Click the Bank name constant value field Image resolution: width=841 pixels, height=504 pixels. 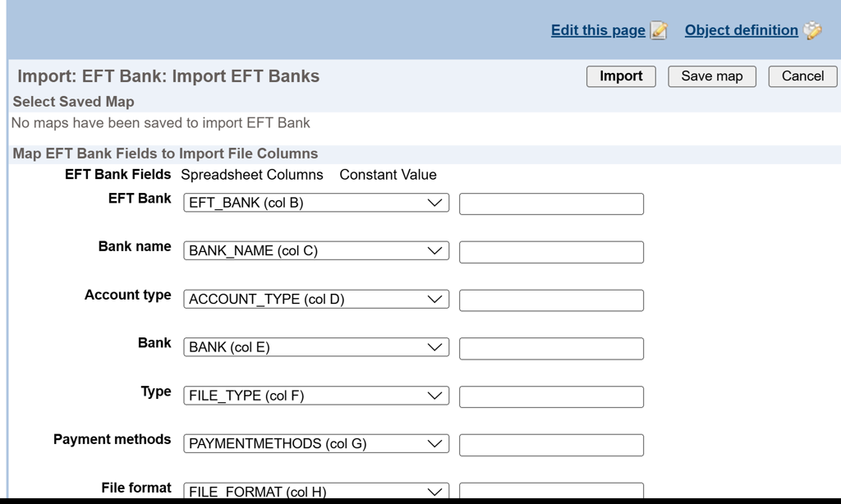click(x=551, y=252)
